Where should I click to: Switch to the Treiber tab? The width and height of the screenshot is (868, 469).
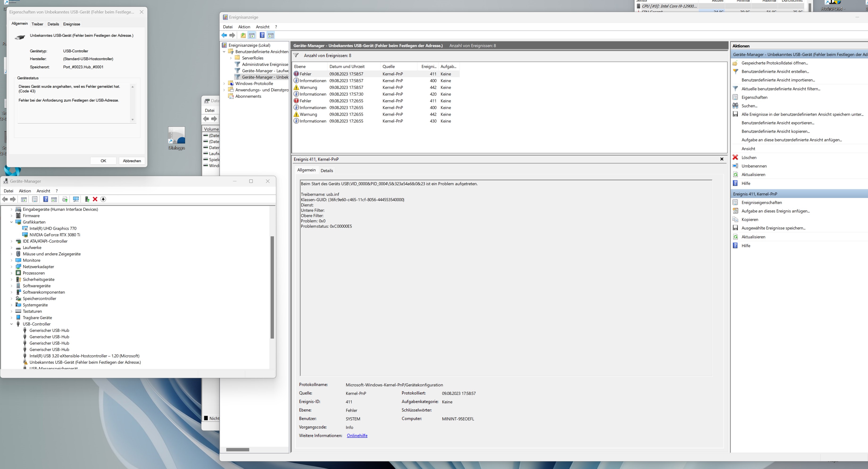37,24
